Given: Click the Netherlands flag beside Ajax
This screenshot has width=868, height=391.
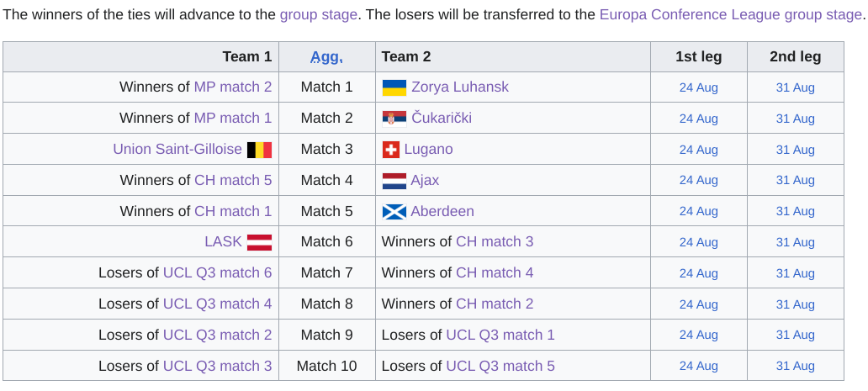Looking at the screenshot, I should [x=394, y=181].
